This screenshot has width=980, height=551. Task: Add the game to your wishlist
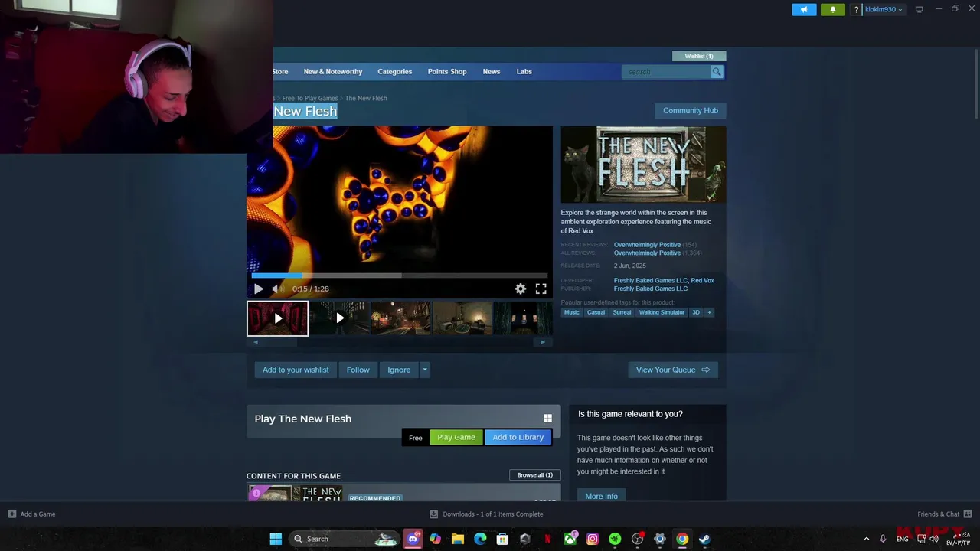[x=296, y=370]
